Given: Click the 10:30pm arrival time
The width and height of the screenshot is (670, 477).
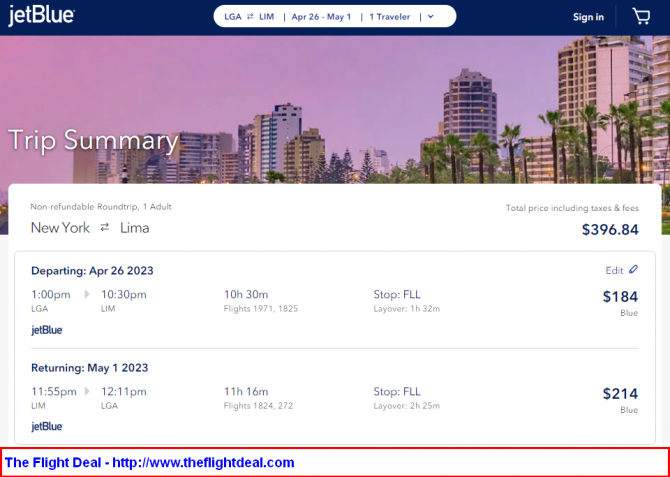Looking at the screenshot, I should click(123, 295).
